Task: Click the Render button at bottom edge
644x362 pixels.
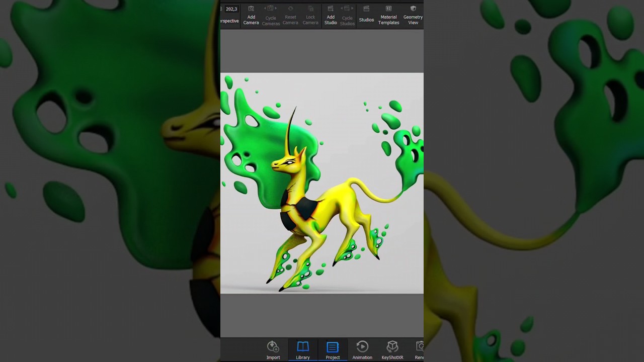Action: click(419, 350)
